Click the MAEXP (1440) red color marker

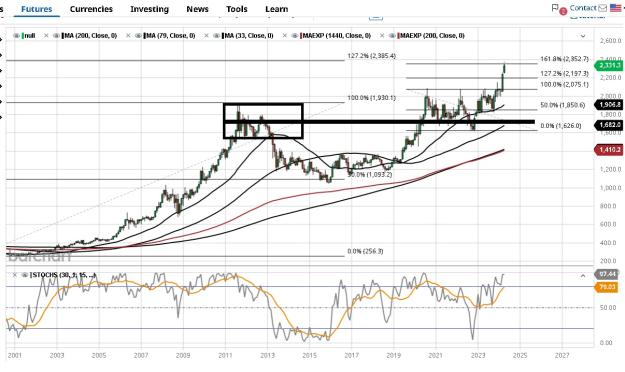click(x=301, y=36)
